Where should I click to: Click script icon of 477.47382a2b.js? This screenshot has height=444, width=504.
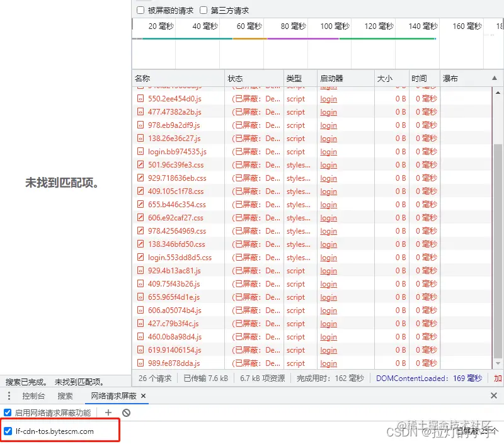(x=140, y=112)
